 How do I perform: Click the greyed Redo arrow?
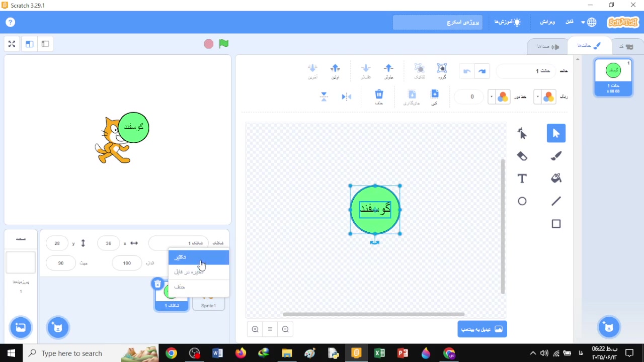pos(467,71)
